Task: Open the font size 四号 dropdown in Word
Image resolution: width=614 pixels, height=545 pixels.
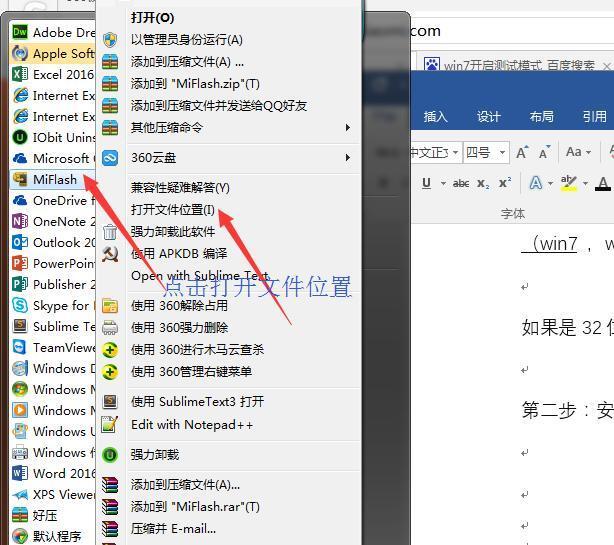Action: pyautogui.click(x=502, y=152)
